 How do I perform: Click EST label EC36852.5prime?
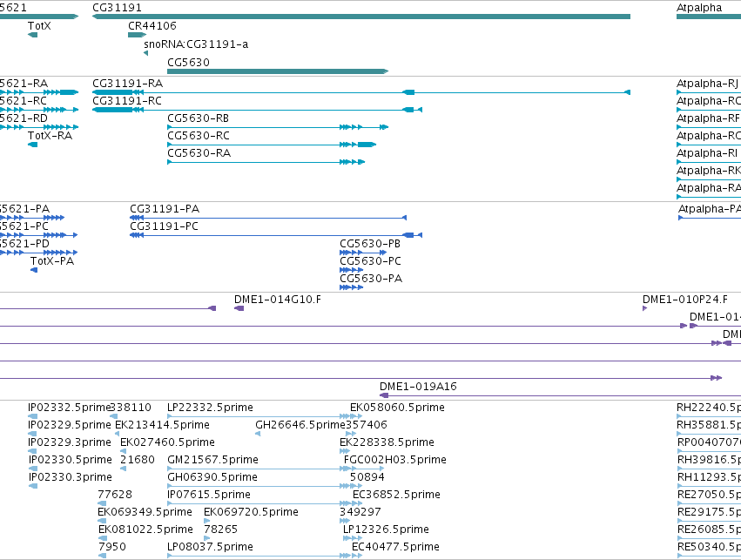tap(396, 495)
